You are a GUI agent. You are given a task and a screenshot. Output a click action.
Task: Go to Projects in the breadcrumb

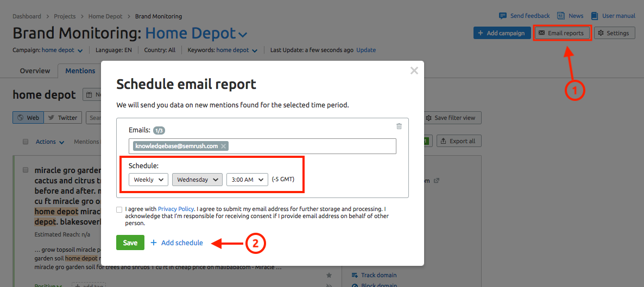point(65,16)
